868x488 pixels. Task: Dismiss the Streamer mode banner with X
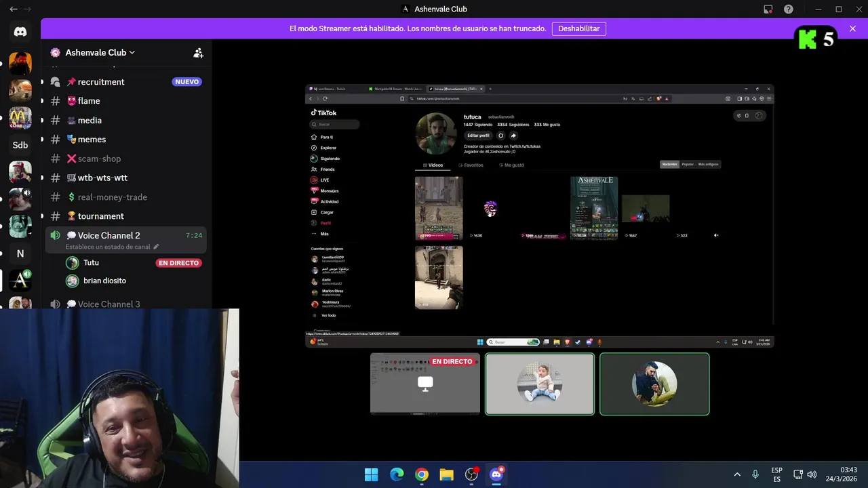click(x=852, y=28)
